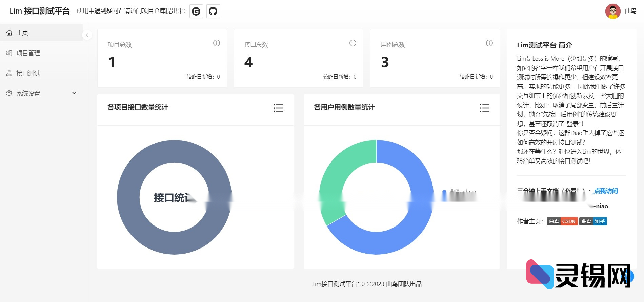This screenshot has height=302, width=644.
Task: Show info tooltip on 项目总数 card
Action: click(x=217, y=43)
